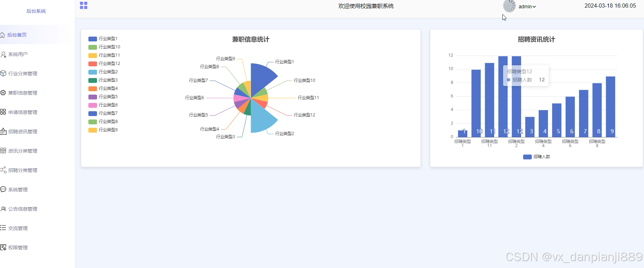This screenshot has width=644, height=268.
Task: Click the bar labeled 7 in chart
Action: [x=584, y=114]
